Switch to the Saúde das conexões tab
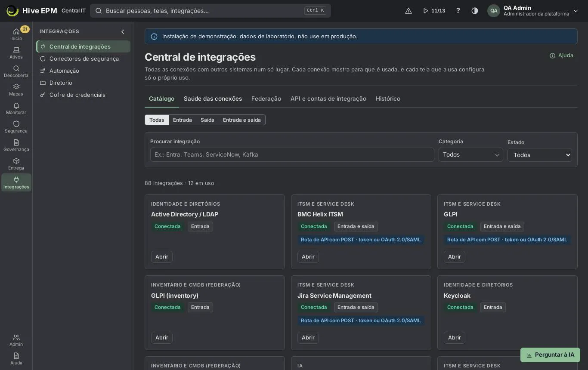 (213, 99)
